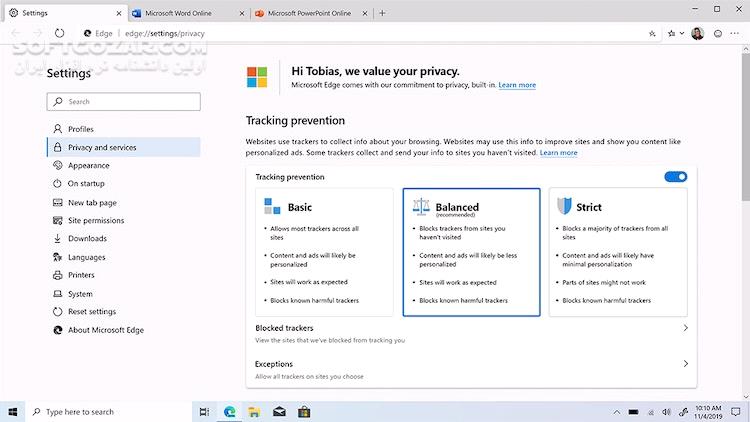Screen dimensions: 750x422
Task: Click the Printers icon in sidebar
Action: click(x=57, y=275)
